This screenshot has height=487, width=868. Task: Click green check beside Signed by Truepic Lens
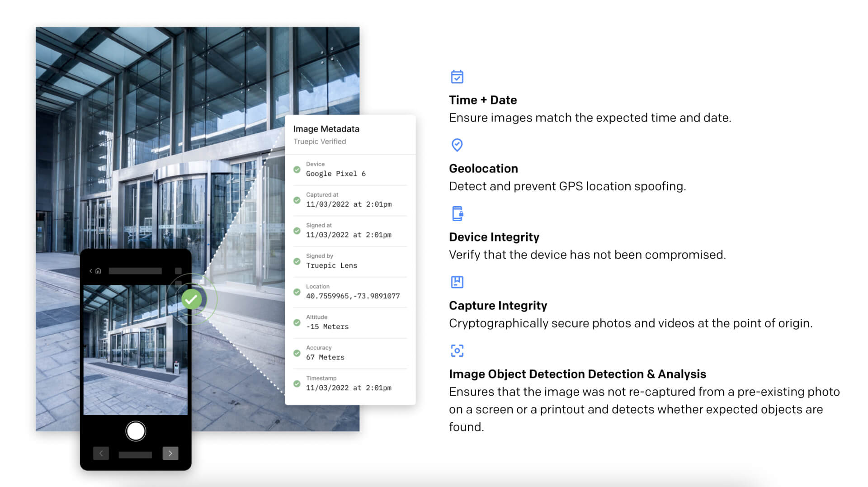pyautogui.click(x=297, y=261)
